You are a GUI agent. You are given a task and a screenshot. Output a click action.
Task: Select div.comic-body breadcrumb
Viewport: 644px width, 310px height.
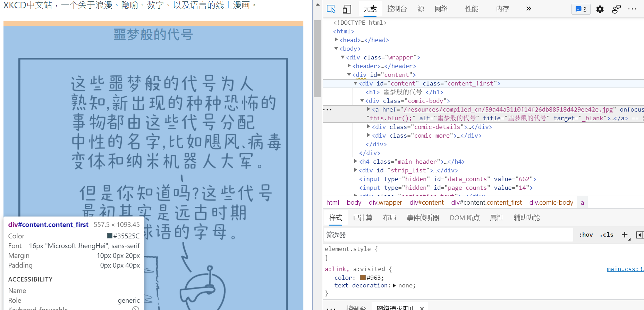tap(551, 203)
